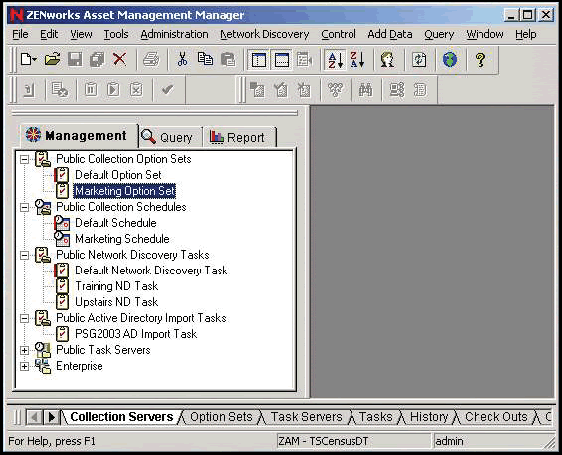Open the Network Discovery menu

pyautogui.click(x=265, y=34)
